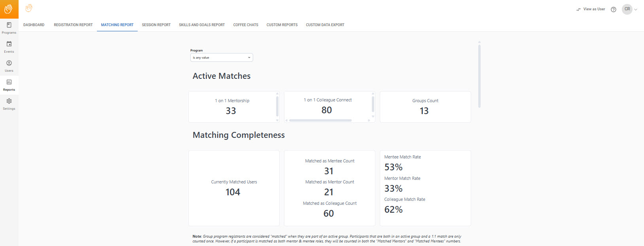The width and height of the screenshot is (644, 246).
Task: Switch to the Dashboard tab
Action: (34, 25)
